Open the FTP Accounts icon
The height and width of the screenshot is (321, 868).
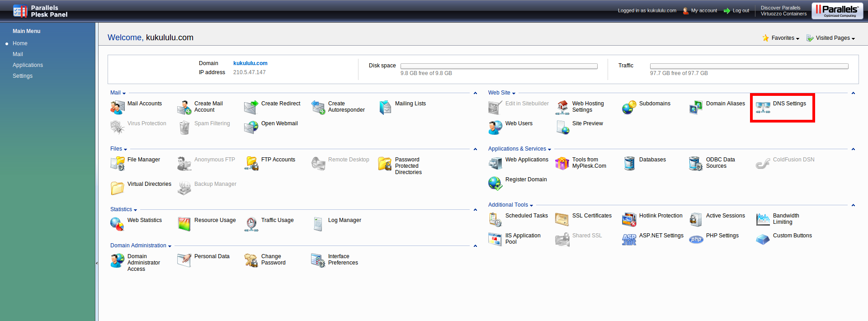click(251, 164)
